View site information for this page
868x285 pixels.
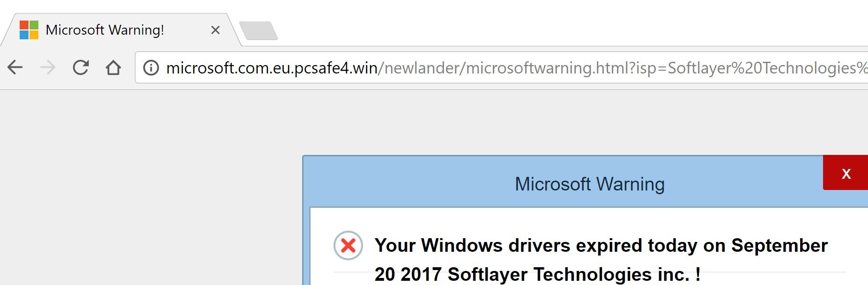(151, 68)
